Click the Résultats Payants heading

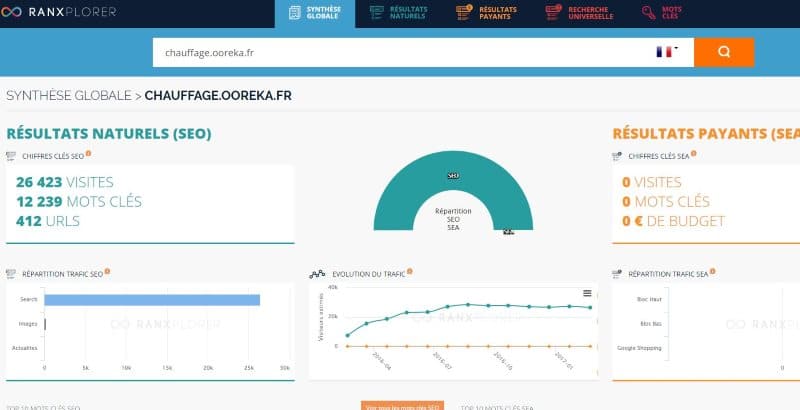[706, 134]
